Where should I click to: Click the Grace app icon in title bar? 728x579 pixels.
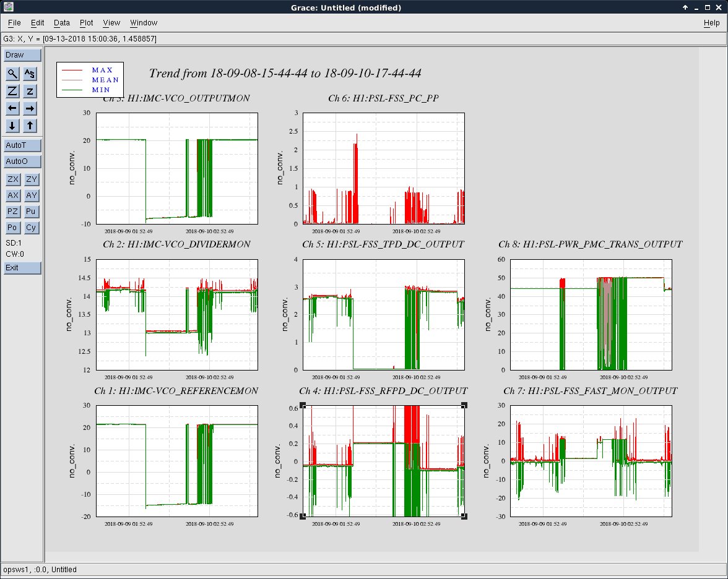tap(8, 7)
